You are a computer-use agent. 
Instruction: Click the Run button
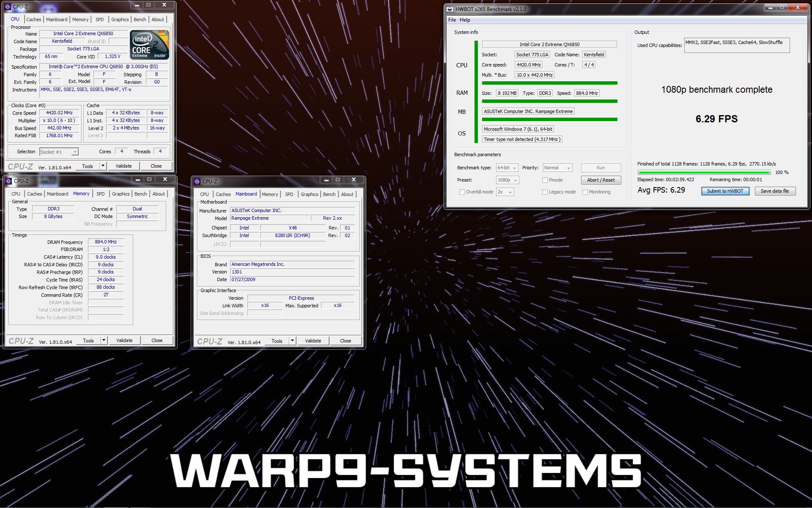601,168
